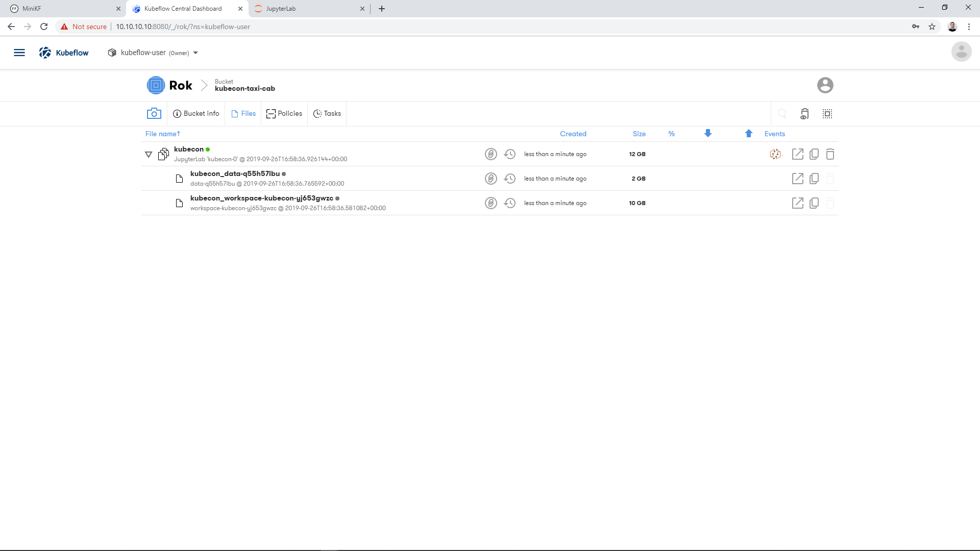
Task: Open the Rok user account icon
Action: (825, 85)
